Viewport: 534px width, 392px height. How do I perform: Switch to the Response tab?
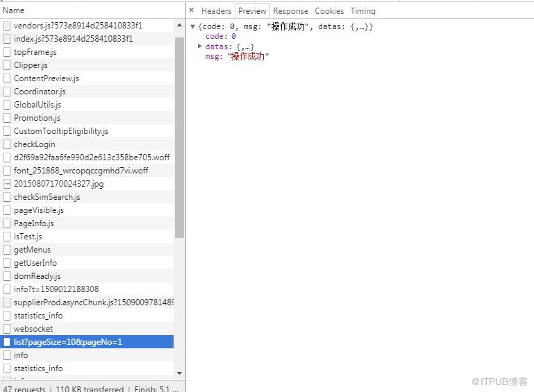coord(290,11)
